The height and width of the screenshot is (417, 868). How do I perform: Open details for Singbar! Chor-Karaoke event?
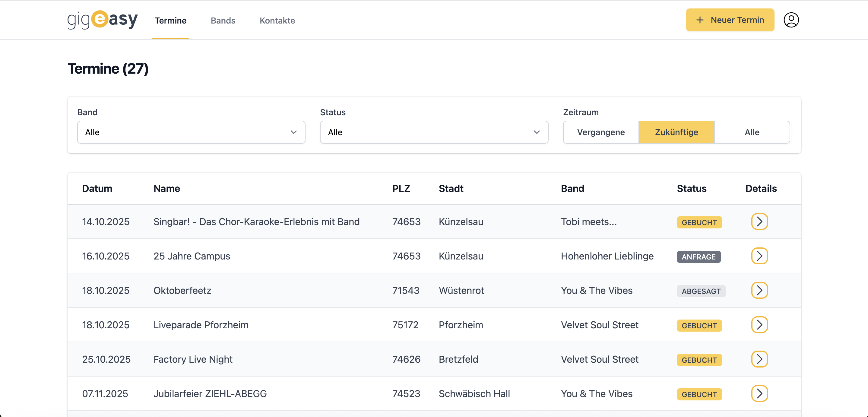[x=759, y=221]
